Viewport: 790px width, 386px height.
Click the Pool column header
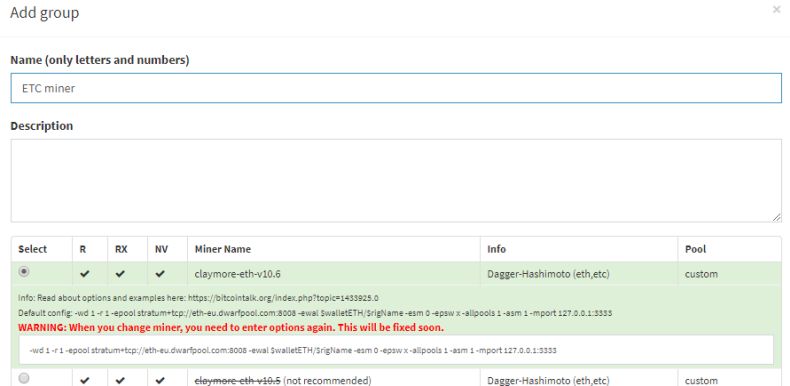pyautogui.click(x=695, y=249)
